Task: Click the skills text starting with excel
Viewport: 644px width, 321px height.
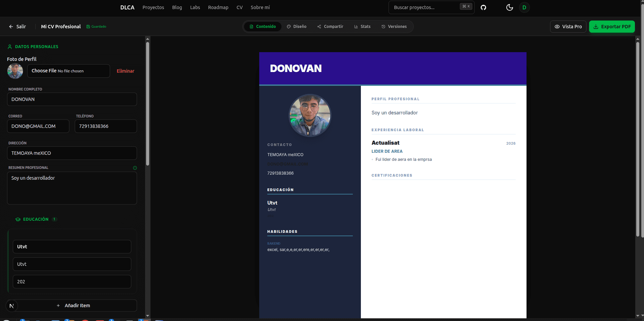Action: click(x=298, y=250)
